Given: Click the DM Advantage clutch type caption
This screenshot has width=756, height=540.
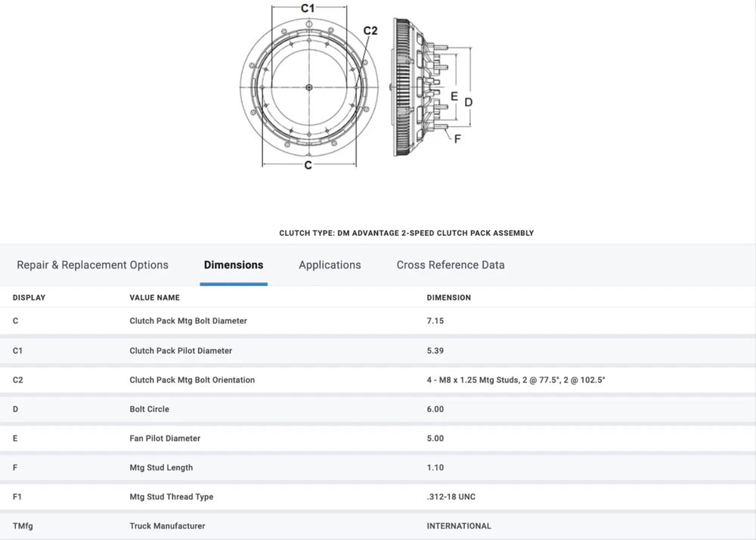Looking at the screenshot, I should tap(406, 233).
